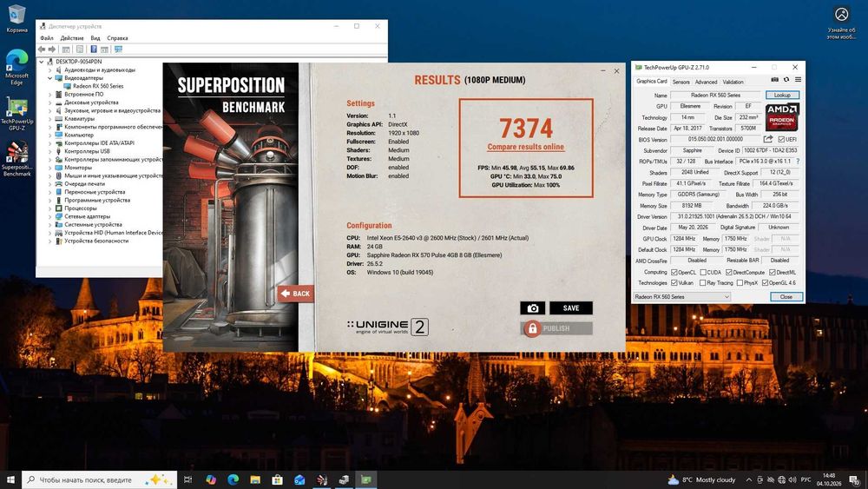Open Справка menu in Device Manager
This screenshot has height=489, width=868.
click(117, 38)
